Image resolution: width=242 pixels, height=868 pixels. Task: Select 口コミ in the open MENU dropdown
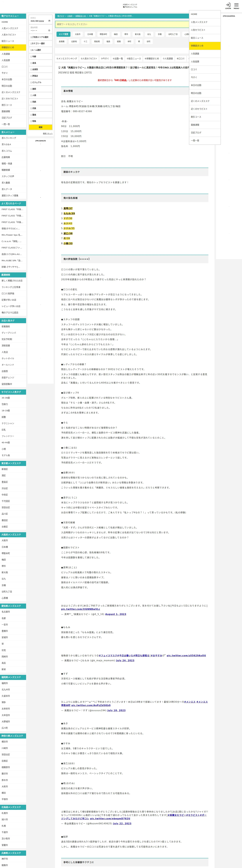pyautogui.click(x=205, y=69)
